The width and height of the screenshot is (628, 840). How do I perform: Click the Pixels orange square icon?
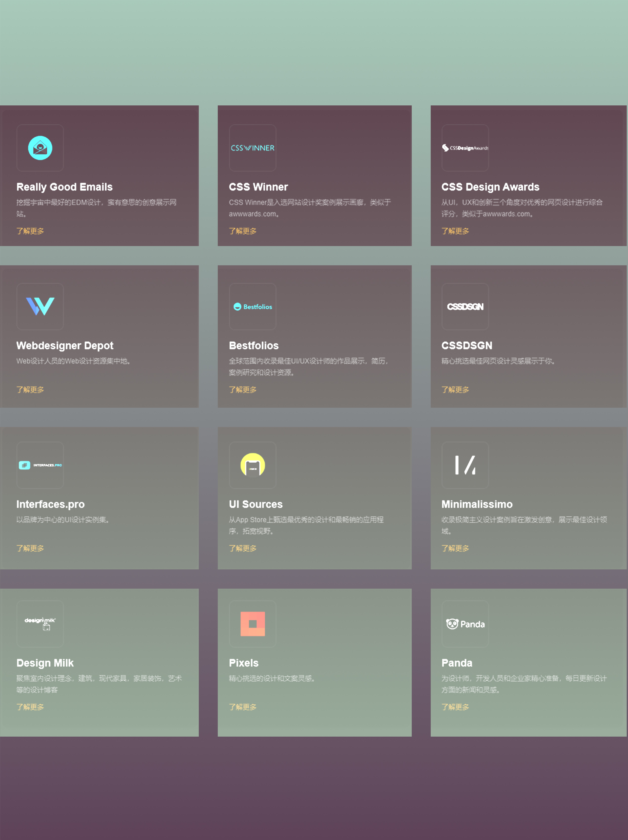[x=252, y=624]
